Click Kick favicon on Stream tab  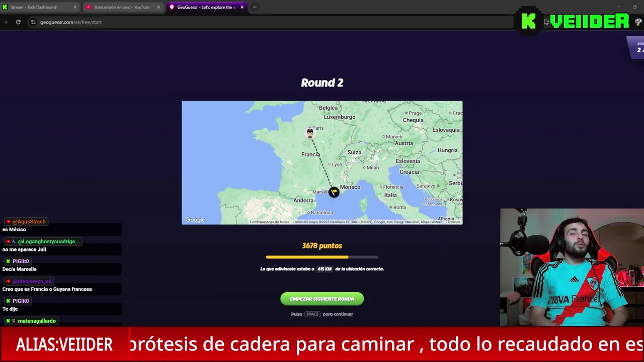6,7
